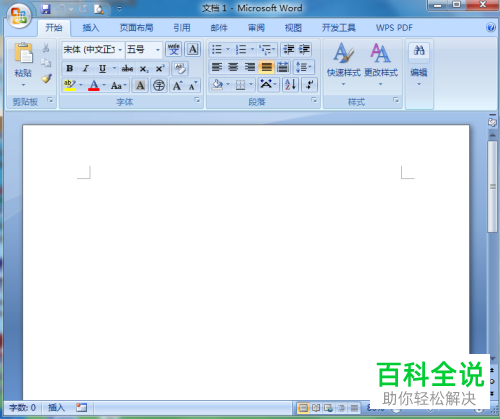500x419 pixels.
Task: Activate the Format Painter brush
Action: tap(46, 78)
